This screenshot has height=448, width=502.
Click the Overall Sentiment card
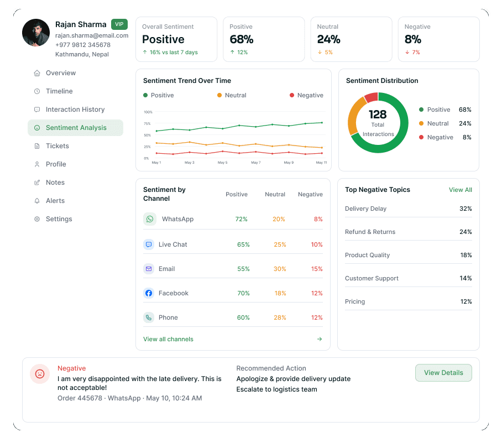point(176,39)
